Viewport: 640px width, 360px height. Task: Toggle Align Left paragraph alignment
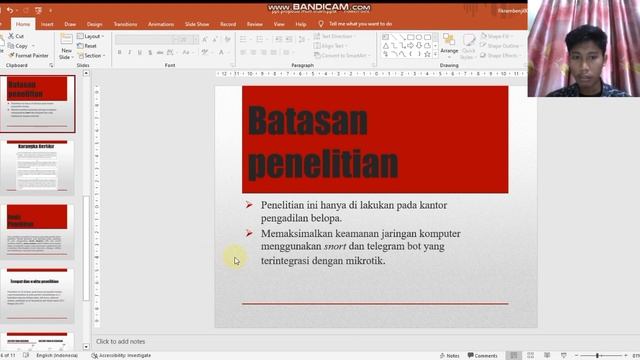[243, 53]
